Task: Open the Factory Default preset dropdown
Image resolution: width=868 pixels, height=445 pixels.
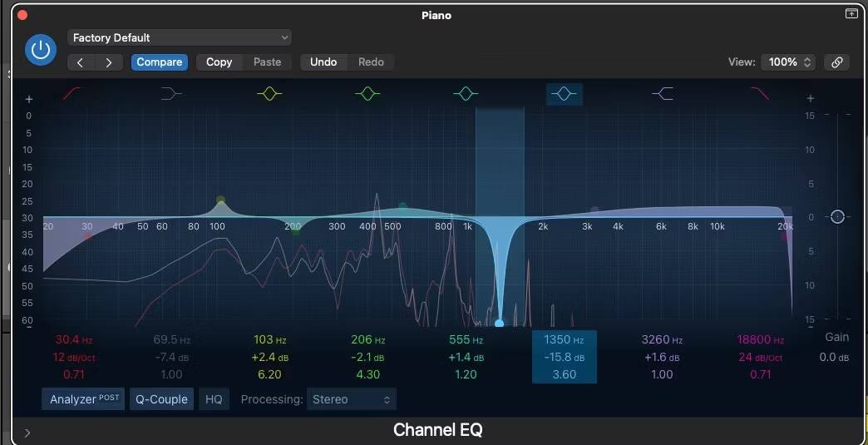Action: pos(180,37)
